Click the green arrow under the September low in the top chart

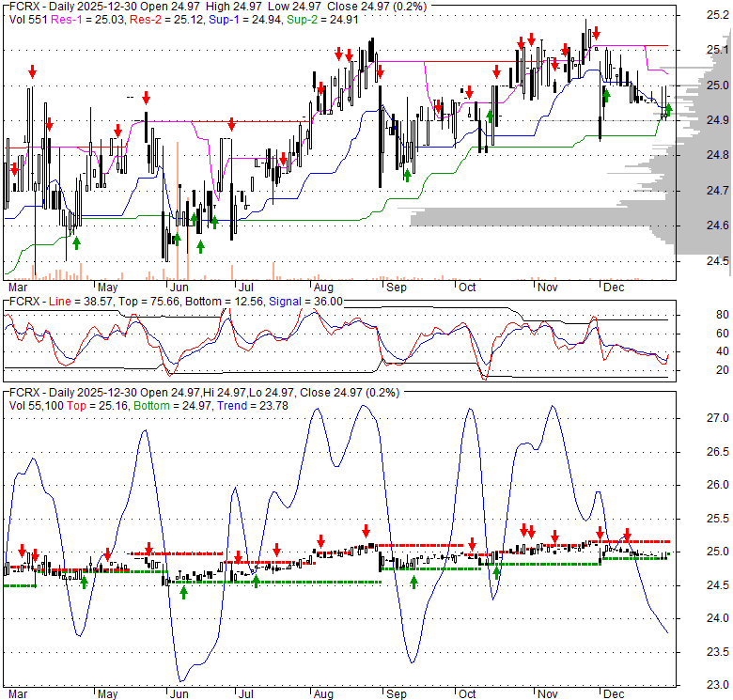point(407,175)
